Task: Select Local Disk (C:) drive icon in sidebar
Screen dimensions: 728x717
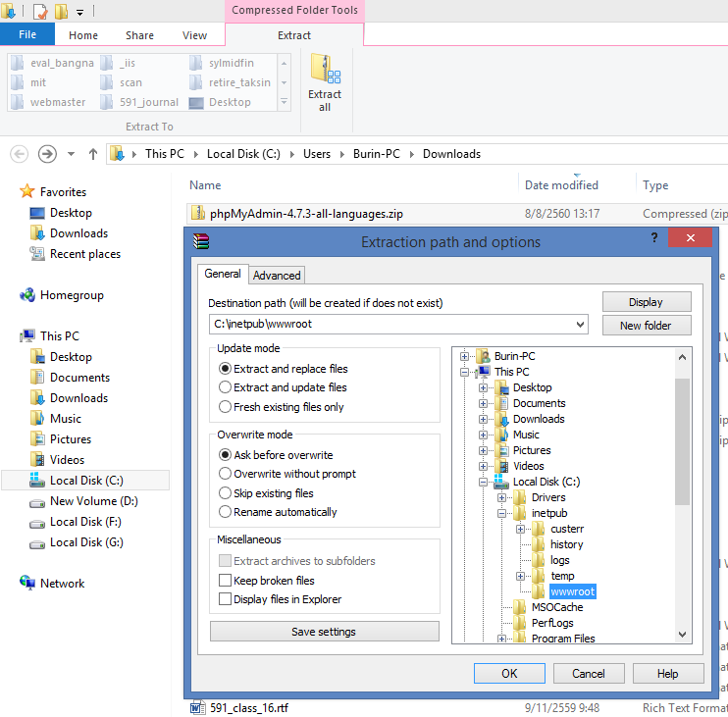Action: 36,480
